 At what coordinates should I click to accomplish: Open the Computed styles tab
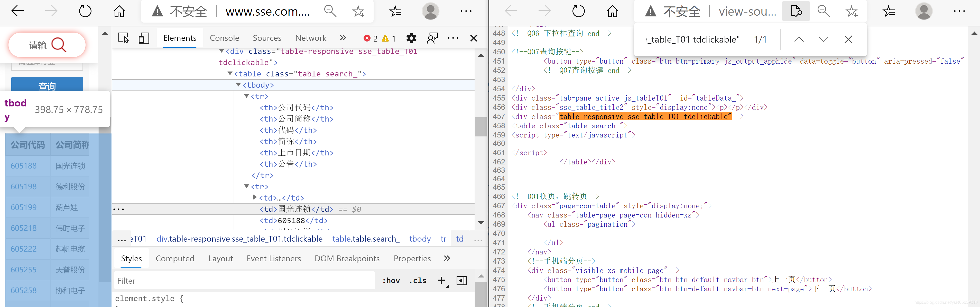175,258
